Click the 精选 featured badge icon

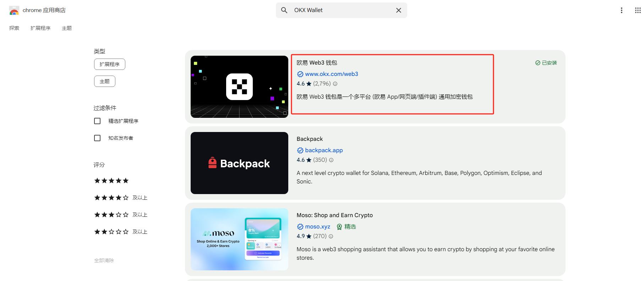339,227
